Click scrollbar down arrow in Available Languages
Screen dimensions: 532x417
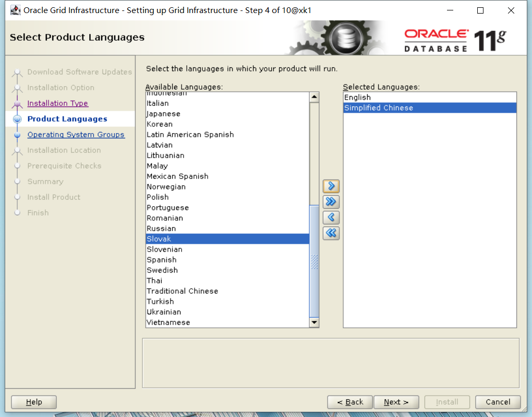[314, 322]
